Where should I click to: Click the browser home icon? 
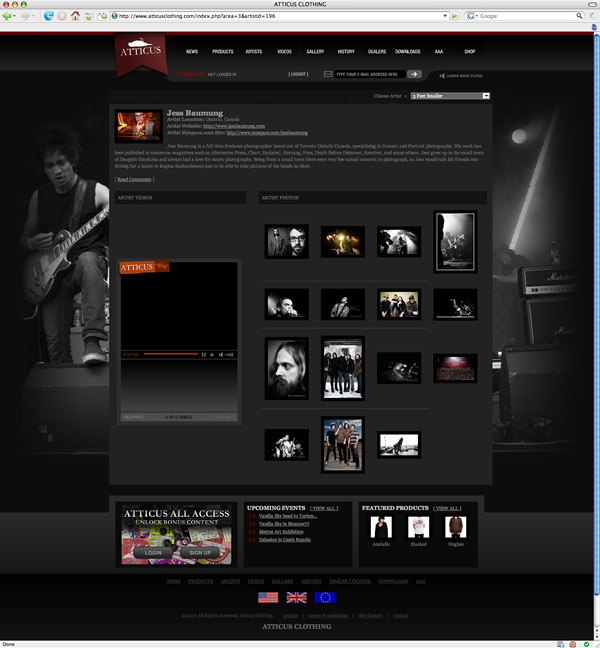(75, 16)
